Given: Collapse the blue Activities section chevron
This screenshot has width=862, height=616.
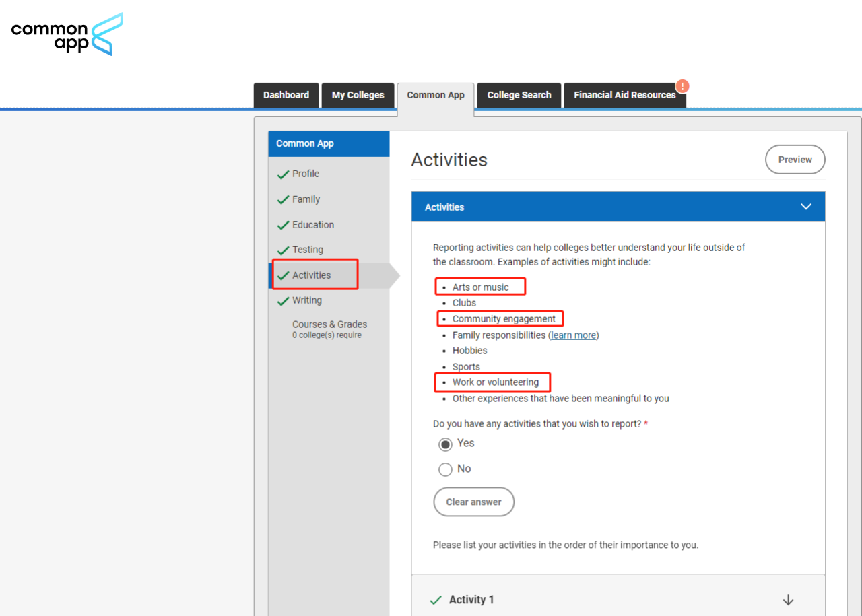Looking at the screenshot, I should point(806,207).
